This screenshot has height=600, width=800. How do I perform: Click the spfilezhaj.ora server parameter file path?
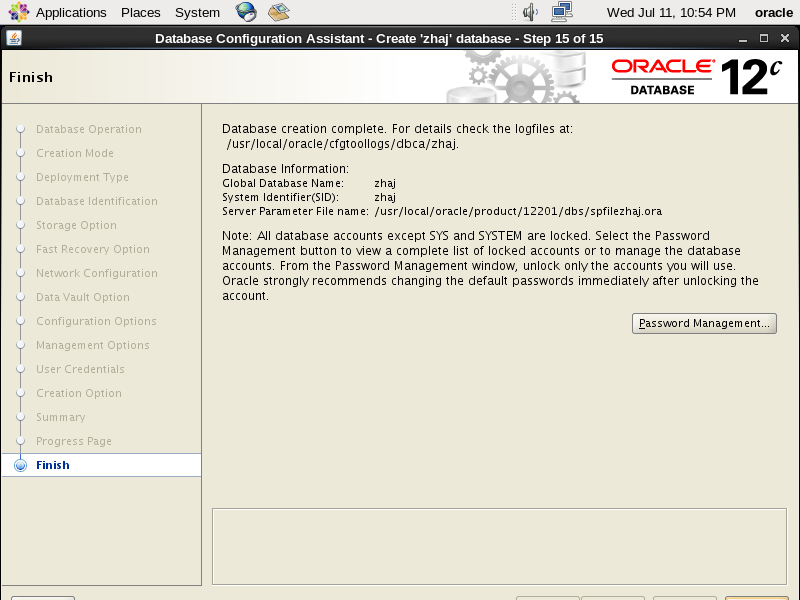pos(518,211)
